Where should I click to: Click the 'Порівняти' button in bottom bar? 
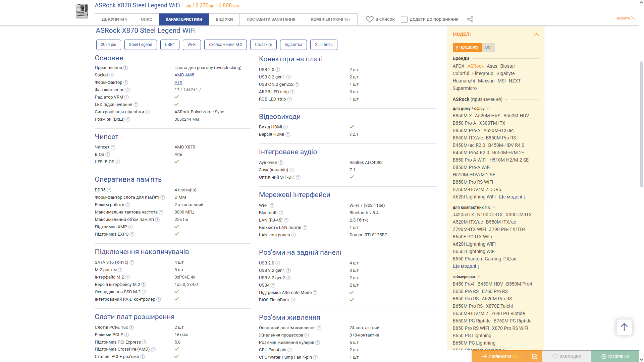pos(499,356)
